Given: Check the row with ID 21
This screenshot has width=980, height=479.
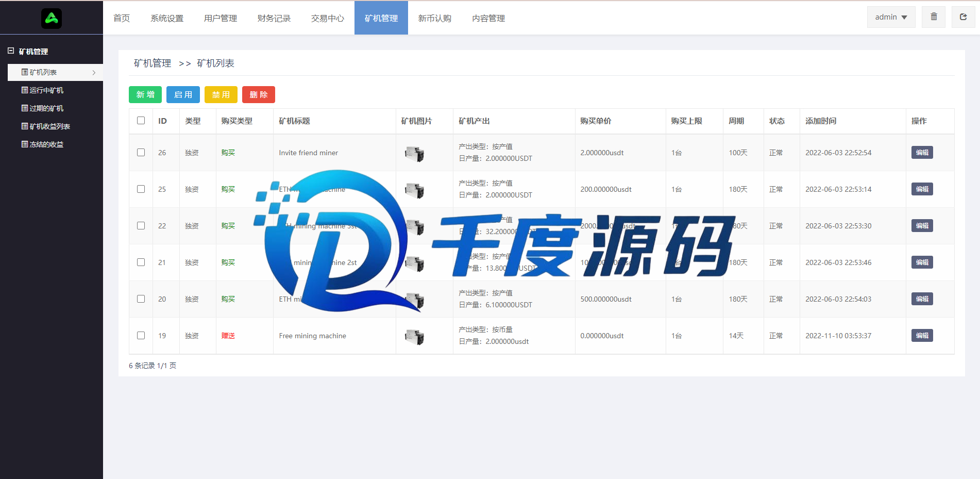Looking at the screenshot, I should click(141, 262).
